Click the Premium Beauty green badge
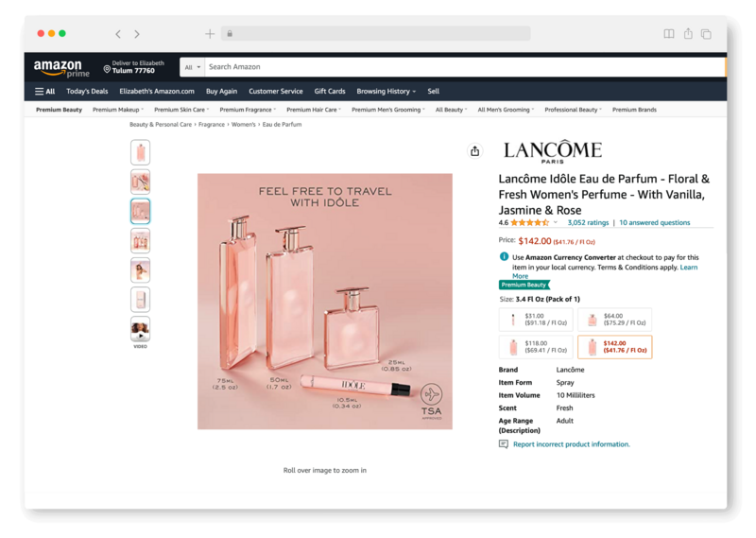Viewport: 756px width, 538px height. [x=524, y=285]
